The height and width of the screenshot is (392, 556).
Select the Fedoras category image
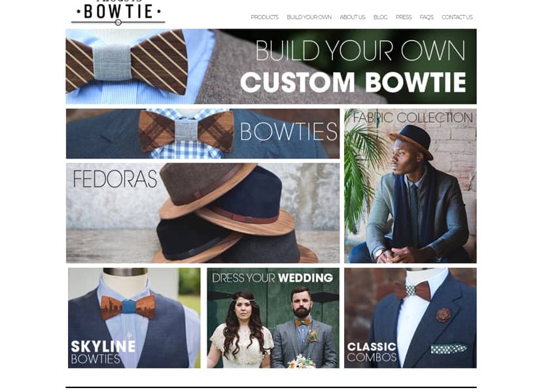[x=203, y=213]
